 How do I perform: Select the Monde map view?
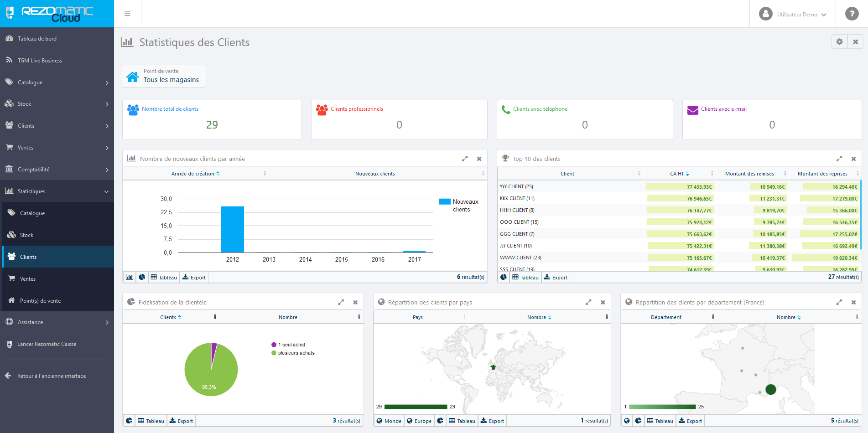pos(389,421)
